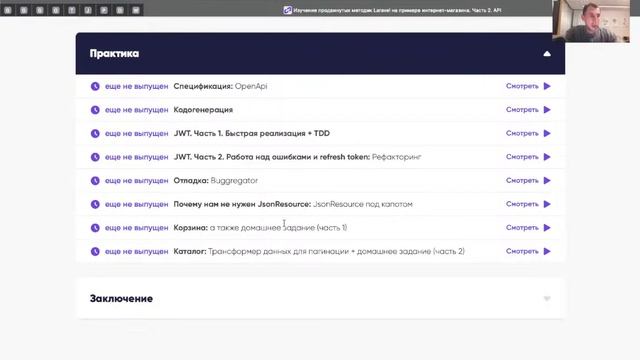Select the lesson title Спецификация: OpenApi
The height and width of the screenshot is (360, 640).
point(220,86)
